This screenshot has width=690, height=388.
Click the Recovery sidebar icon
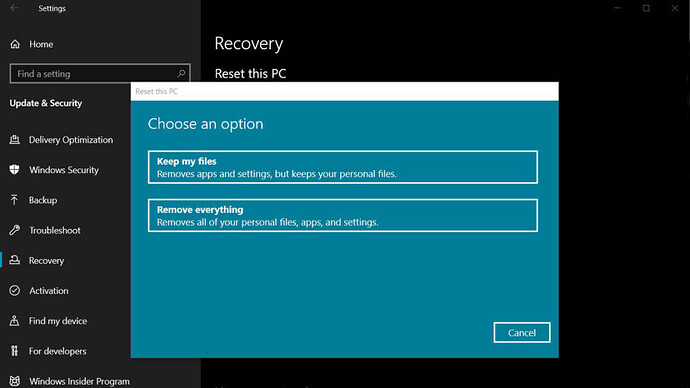pos(15,260)
